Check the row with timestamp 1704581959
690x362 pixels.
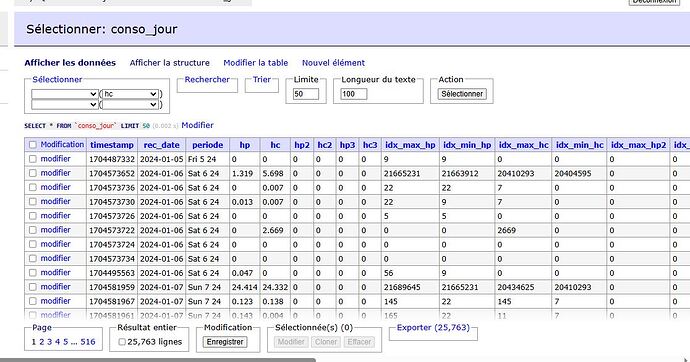click(33, 287)
